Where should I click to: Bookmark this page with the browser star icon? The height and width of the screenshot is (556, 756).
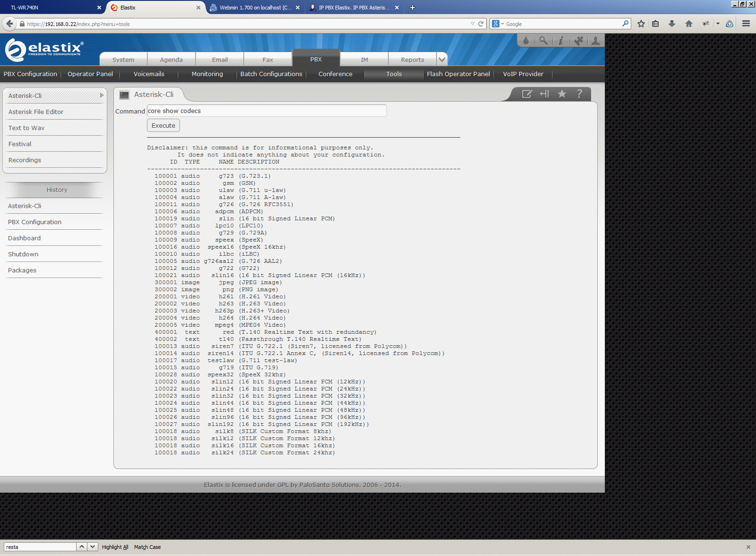click(x=641, y=24)
